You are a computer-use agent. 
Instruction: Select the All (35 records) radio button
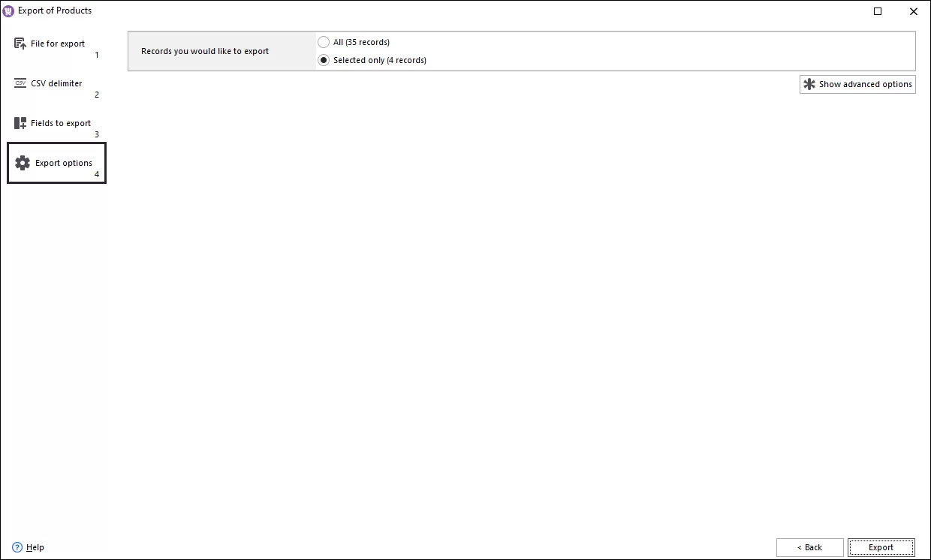coord(324,42)
